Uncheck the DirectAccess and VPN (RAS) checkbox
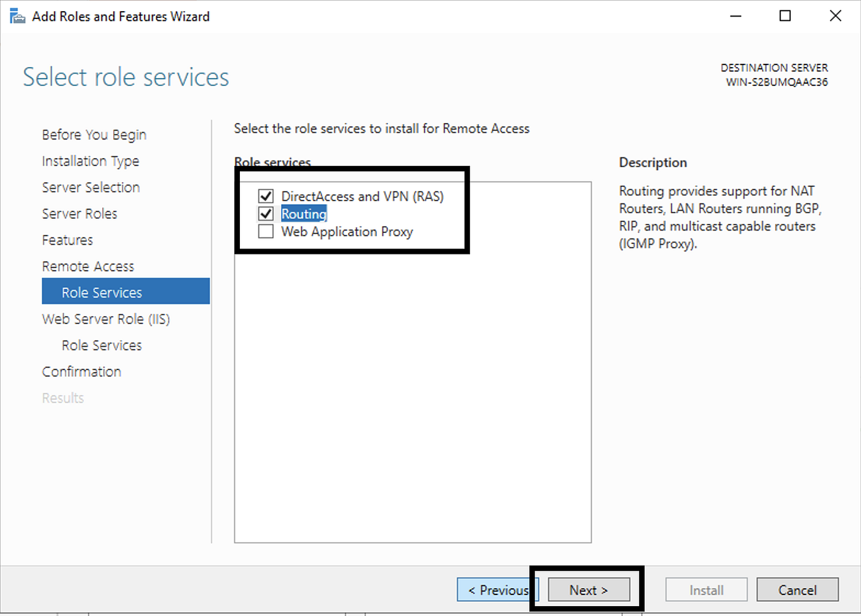This screenshot has height=616, width=861. tap(266, 196)
